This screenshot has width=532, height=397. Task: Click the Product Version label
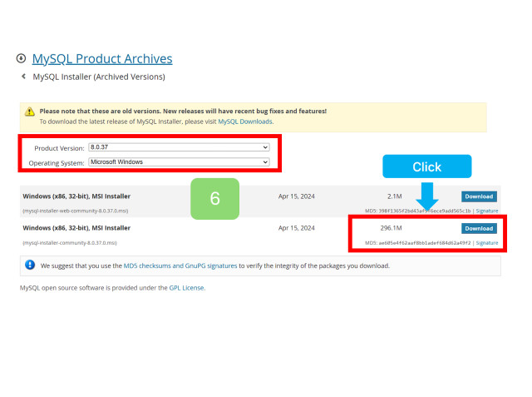click(59, 148)
